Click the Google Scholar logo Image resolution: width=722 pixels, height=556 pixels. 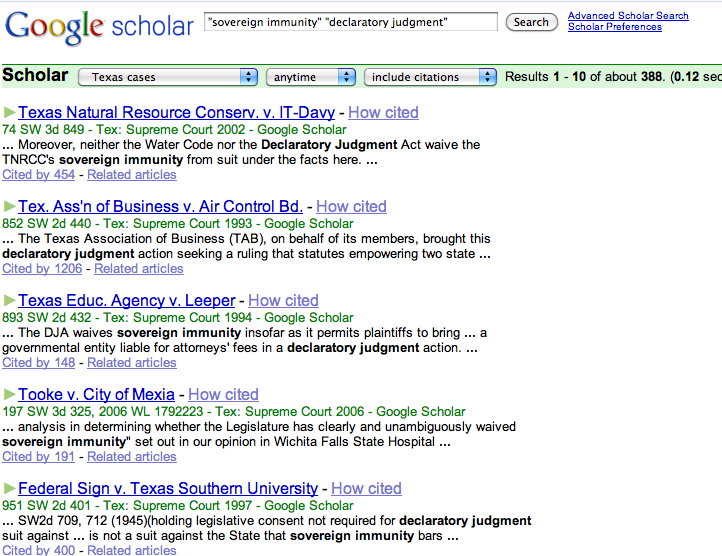tap(99, 27)
